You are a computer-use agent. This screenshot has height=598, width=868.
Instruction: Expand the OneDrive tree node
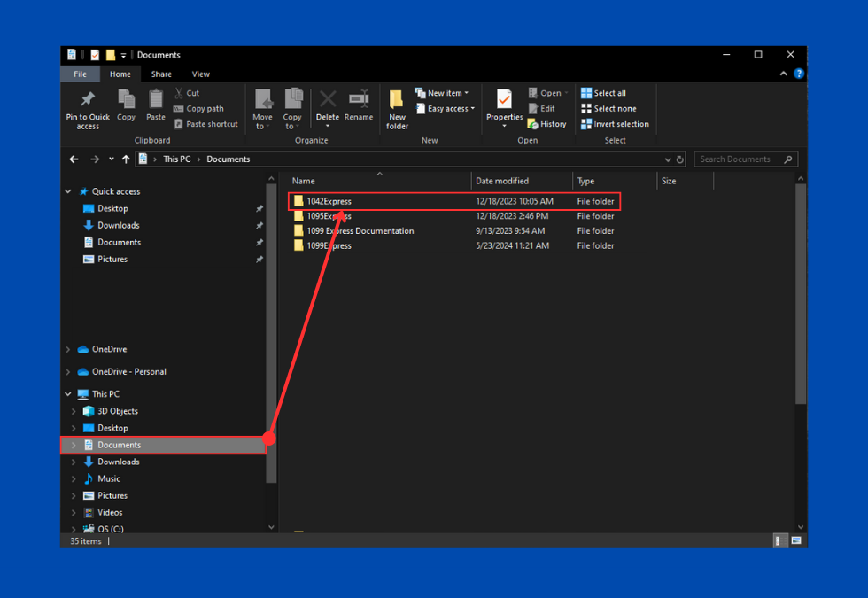point(68,349)
